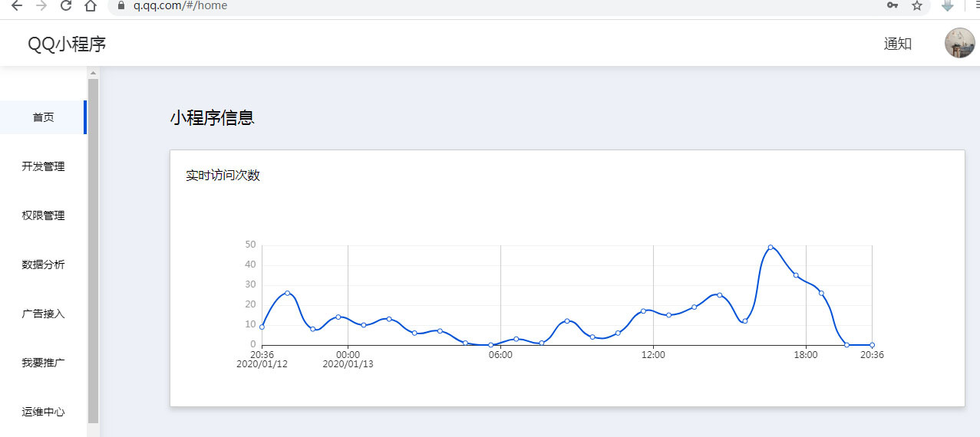980x437 pixels.
Task: Click the browser back arrow
Action: pyautogui.click(x=17, y=5)
